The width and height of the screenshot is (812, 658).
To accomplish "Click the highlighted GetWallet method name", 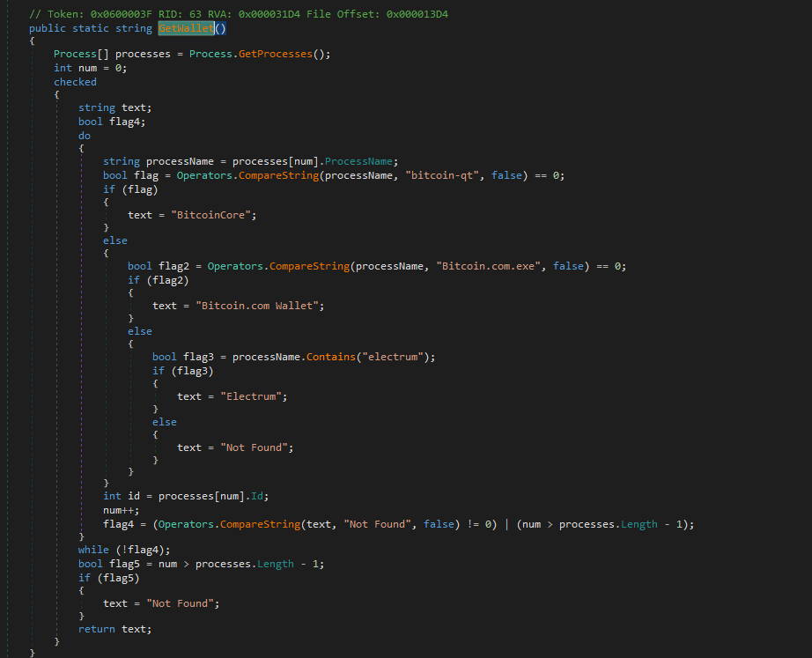I will 187,28.
